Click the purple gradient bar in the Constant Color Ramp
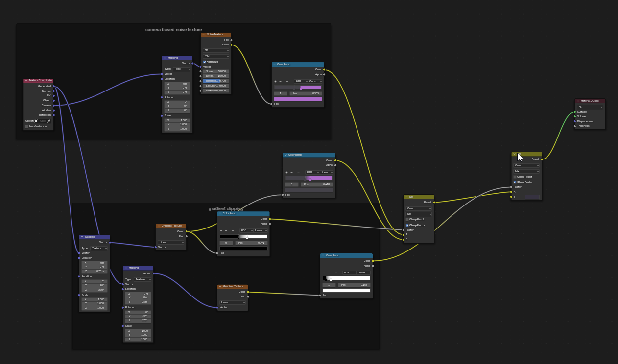Screen dimensions: 618x364 [298, 87]
